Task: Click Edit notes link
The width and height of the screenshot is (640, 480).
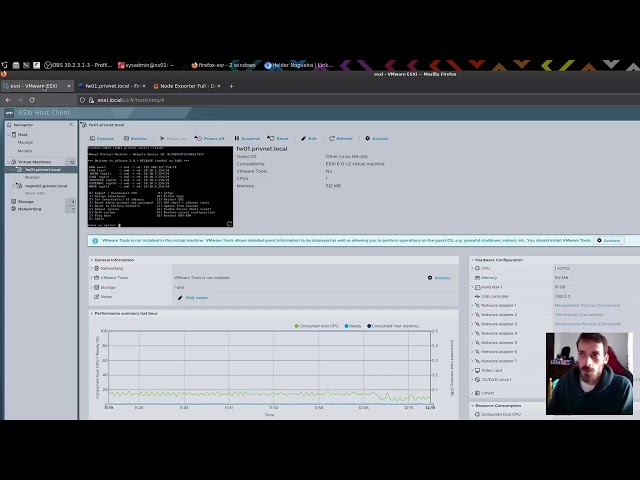Action: pyautogui.click(x=193, y=298)
